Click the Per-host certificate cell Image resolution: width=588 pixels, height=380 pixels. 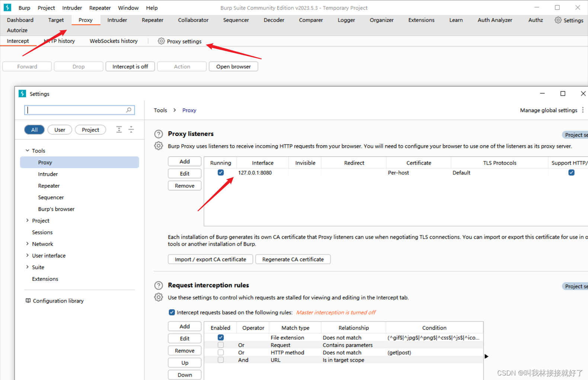pos(419,173)
